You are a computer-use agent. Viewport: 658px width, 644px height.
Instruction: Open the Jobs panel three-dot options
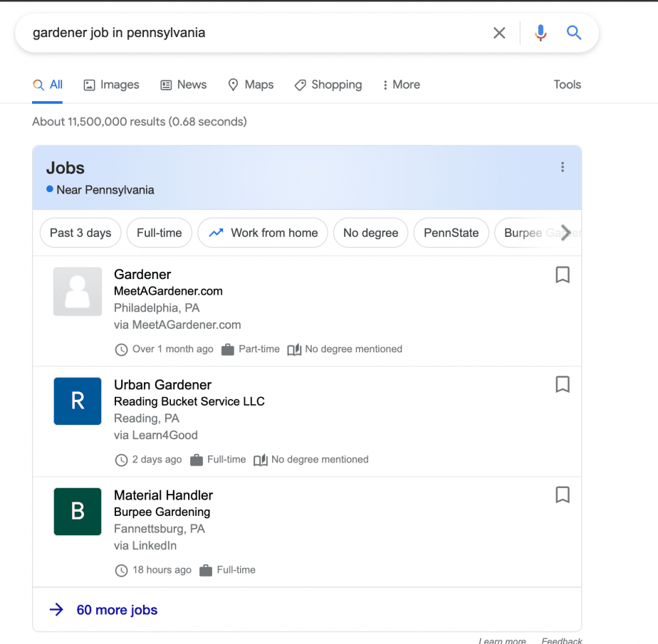point(563,167)
